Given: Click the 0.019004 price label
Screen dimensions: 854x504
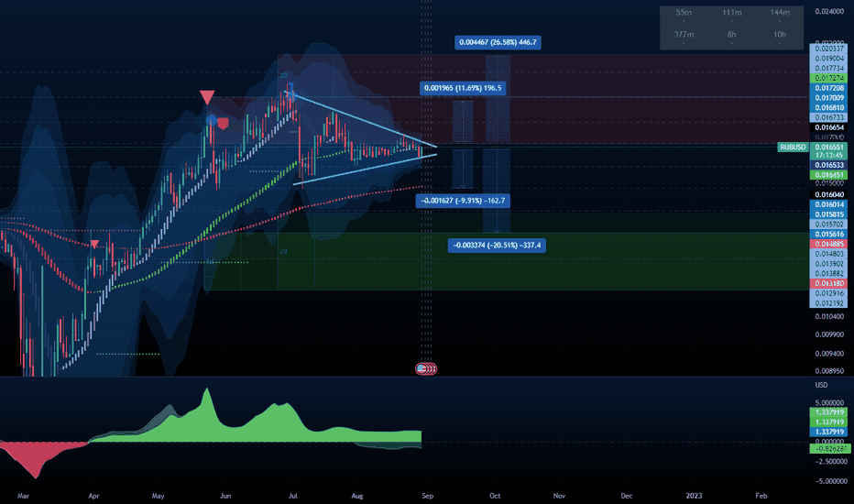Looking at the screenshot, I should 829,59.
